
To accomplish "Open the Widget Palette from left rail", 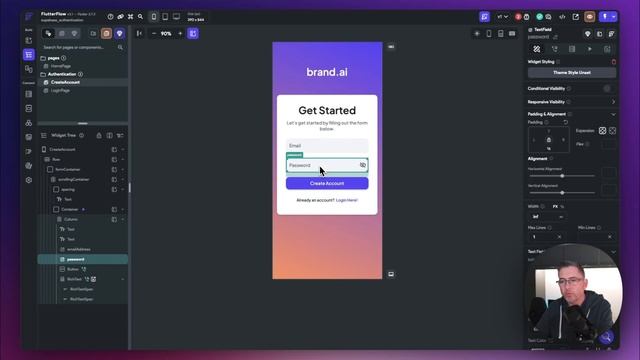I will click(x=29, y=40).
